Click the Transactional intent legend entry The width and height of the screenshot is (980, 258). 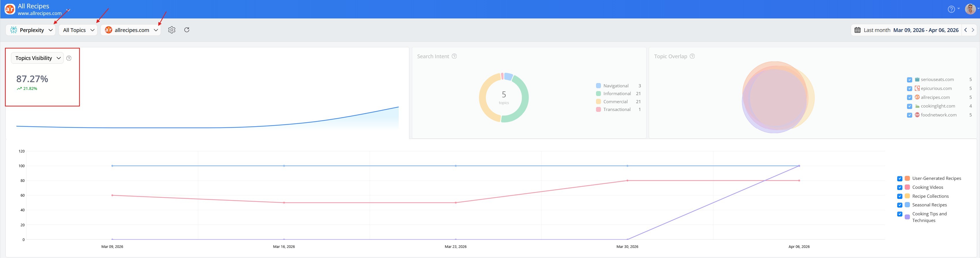619,110
